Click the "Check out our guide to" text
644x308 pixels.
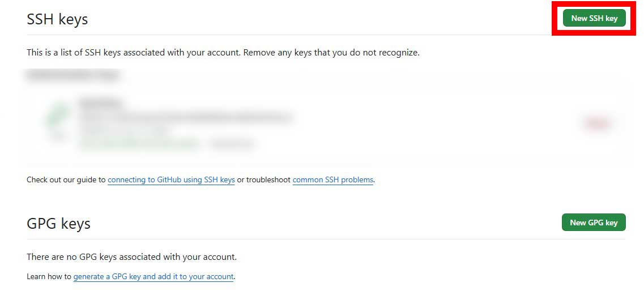click(66, 180)
